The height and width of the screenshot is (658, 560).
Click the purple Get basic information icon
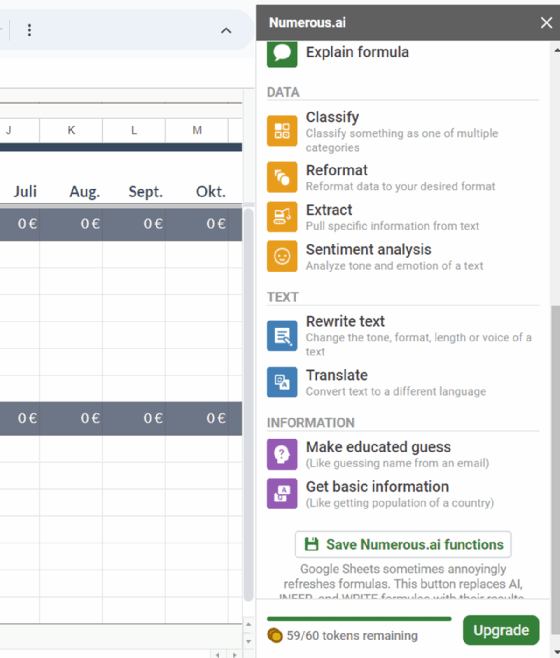click(x=282, y=494)
